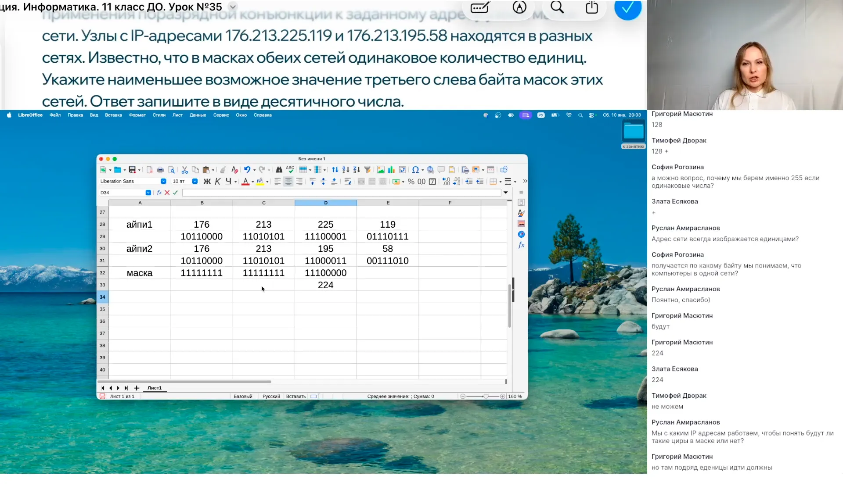This screenshot has width=843, height=504.
Task: Toggle bold Ж formatting
Action: coord(207,181)
